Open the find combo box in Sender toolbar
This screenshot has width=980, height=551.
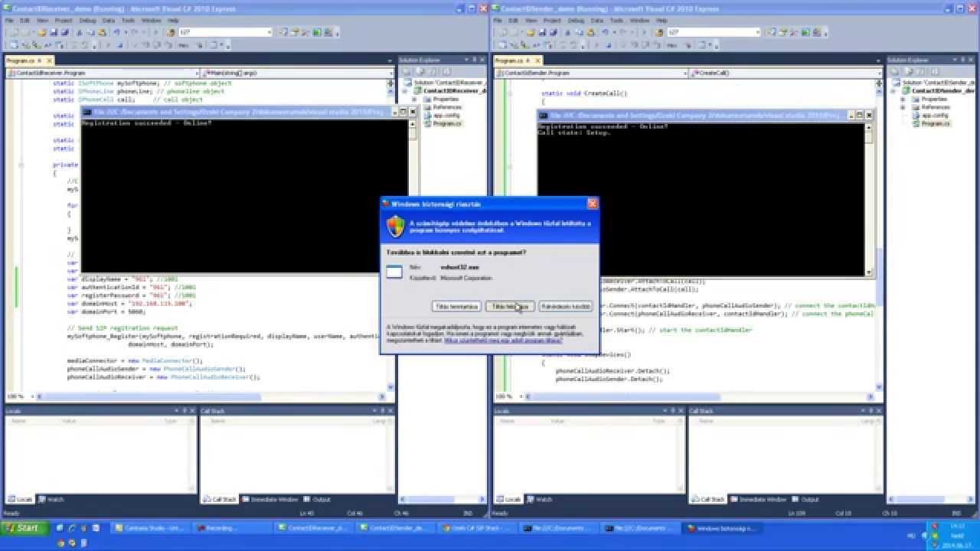(759, 32)
